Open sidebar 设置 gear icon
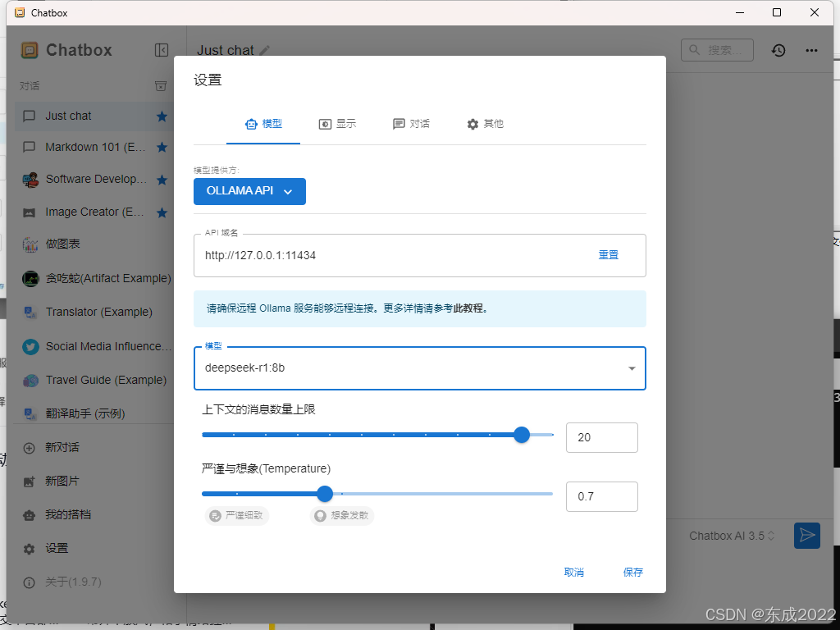The image size is (840, 630). (30, 549)
